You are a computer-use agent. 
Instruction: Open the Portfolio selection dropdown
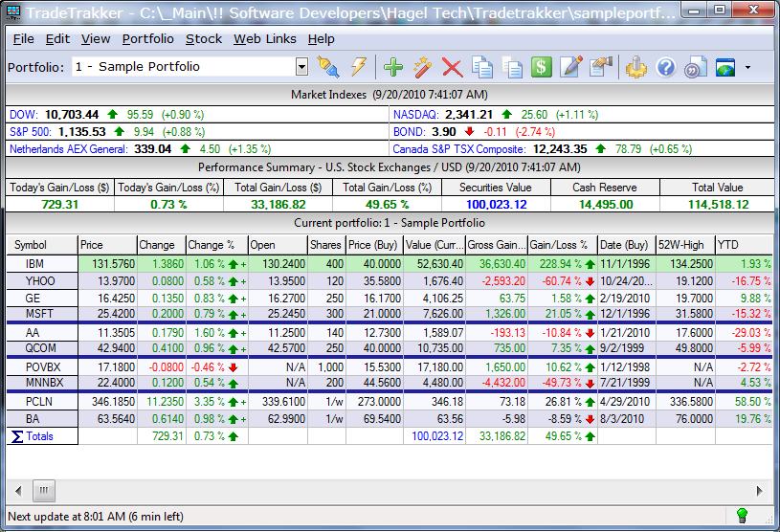tap(301, 67)
